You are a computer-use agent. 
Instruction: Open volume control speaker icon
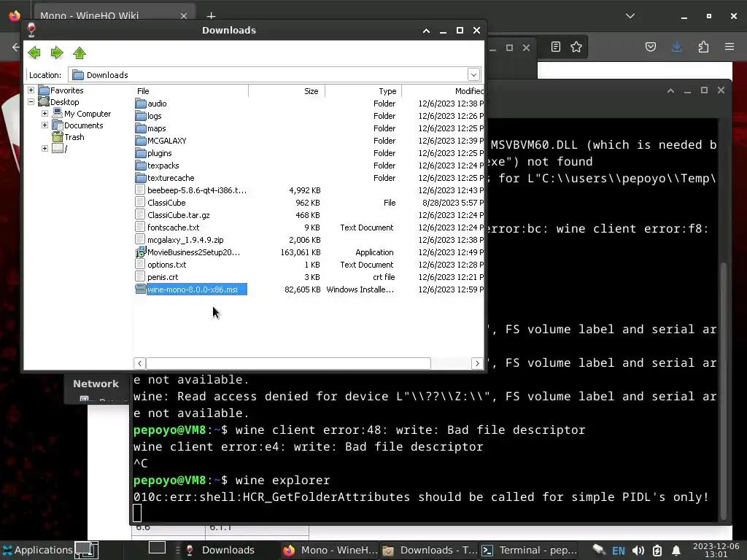coord(638,551)
